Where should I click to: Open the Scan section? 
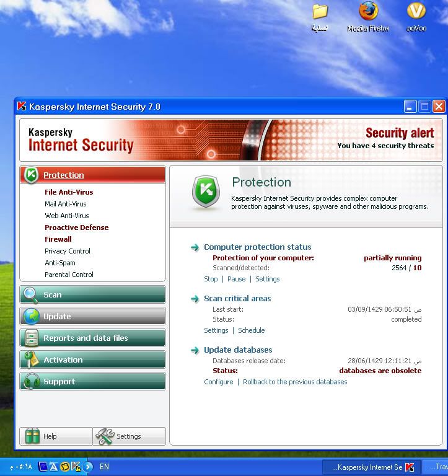click(92, 294)
